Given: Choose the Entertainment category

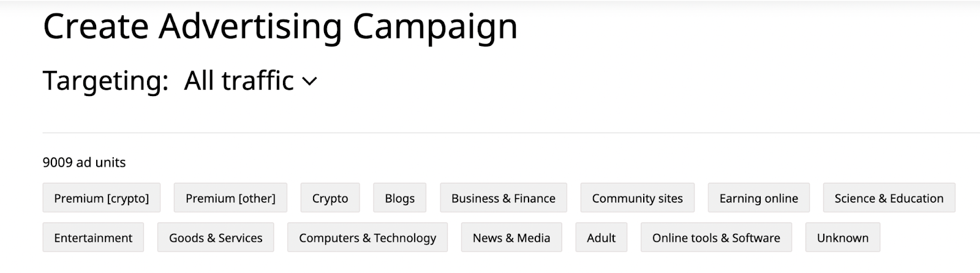Looking at the screenshot, I should (93, 237).
